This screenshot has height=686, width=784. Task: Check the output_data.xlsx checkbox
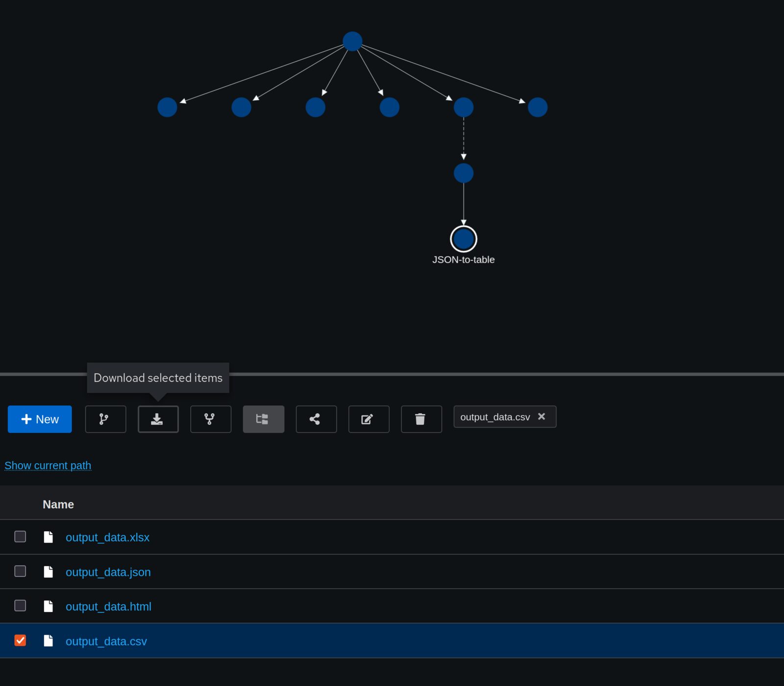20,537
